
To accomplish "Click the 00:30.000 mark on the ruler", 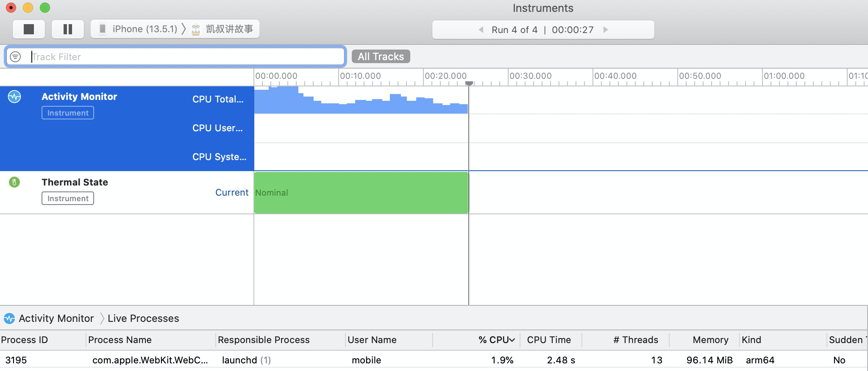I will tap(530, 76).
